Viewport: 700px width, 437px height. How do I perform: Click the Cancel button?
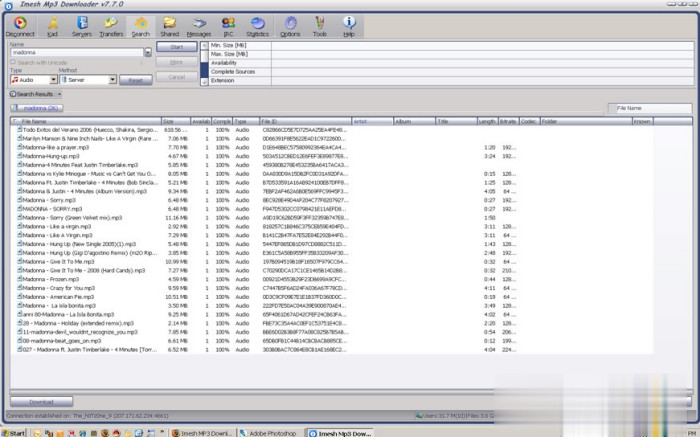177,77
